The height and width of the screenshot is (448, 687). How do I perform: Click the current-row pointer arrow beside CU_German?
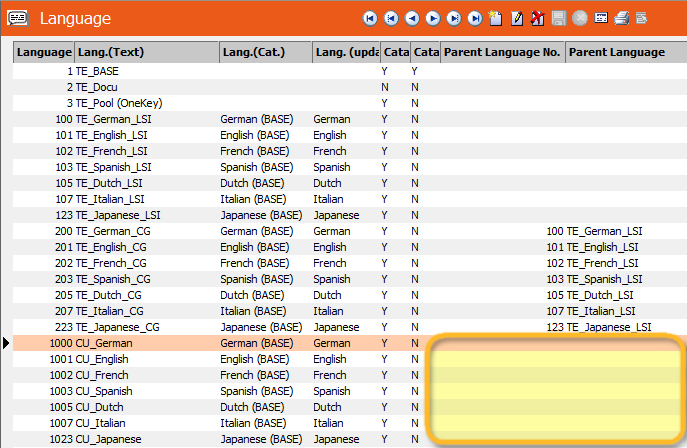click(6, 343)
